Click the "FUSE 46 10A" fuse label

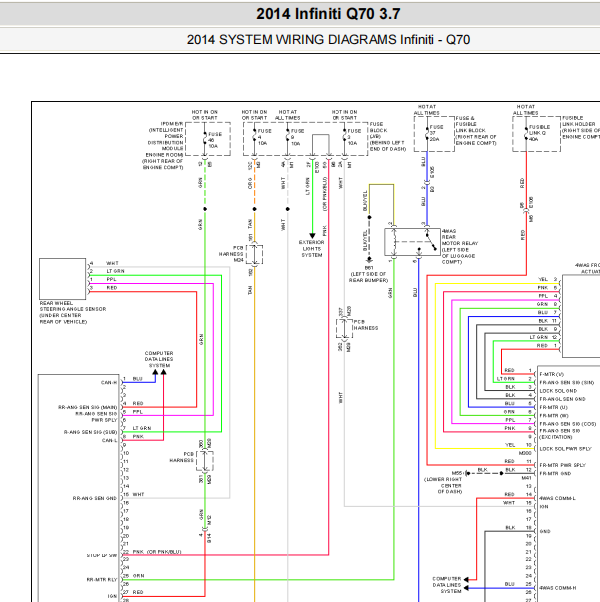pos(215,140)
